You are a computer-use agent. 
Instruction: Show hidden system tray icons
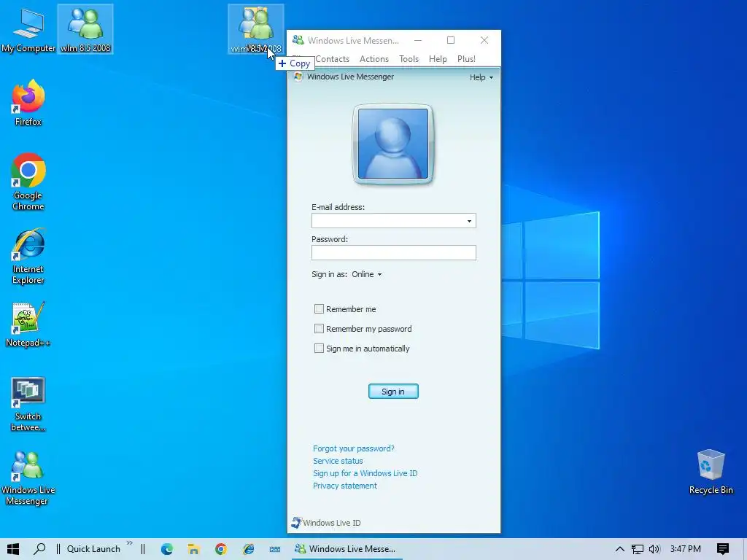619,549
